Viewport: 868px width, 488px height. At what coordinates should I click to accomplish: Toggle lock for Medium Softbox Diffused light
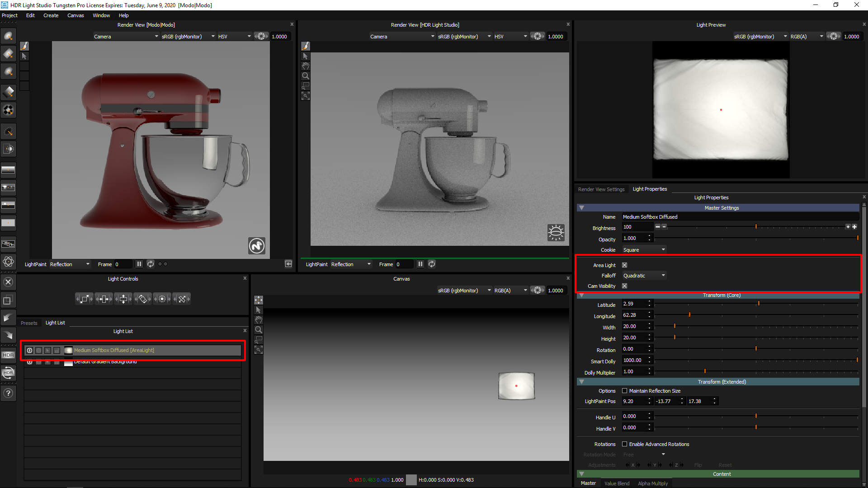tap(57, 351)
